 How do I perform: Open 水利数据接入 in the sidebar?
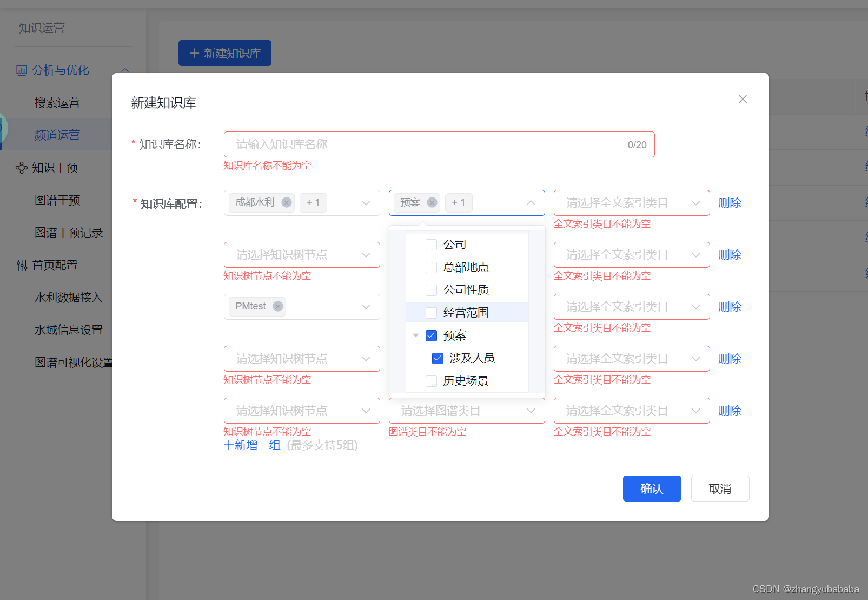point(69,298)
